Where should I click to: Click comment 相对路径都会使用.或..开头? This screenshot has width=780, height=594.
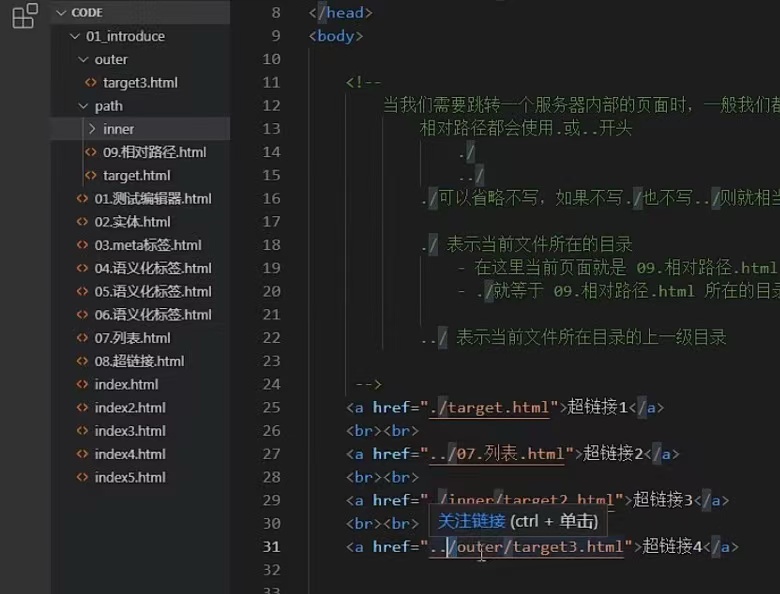(526, 128)
